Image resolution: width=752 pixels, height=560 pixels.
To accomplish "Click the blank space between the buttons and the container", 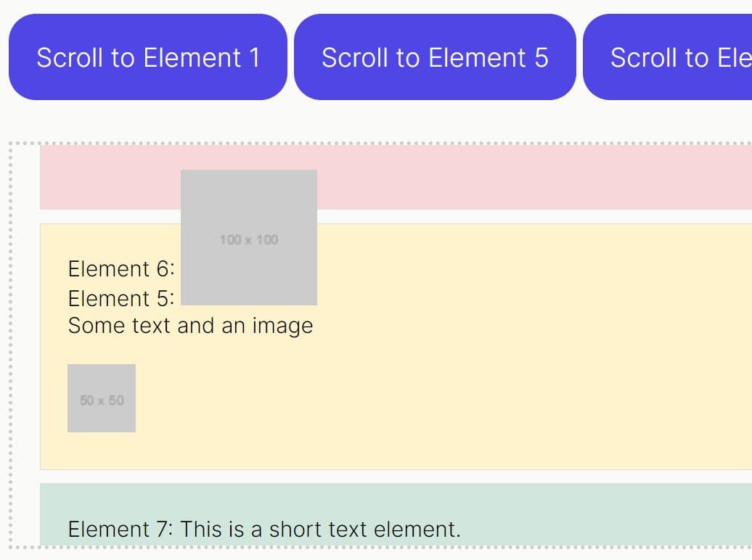I will pyautogui.click(x=363, y=120).
